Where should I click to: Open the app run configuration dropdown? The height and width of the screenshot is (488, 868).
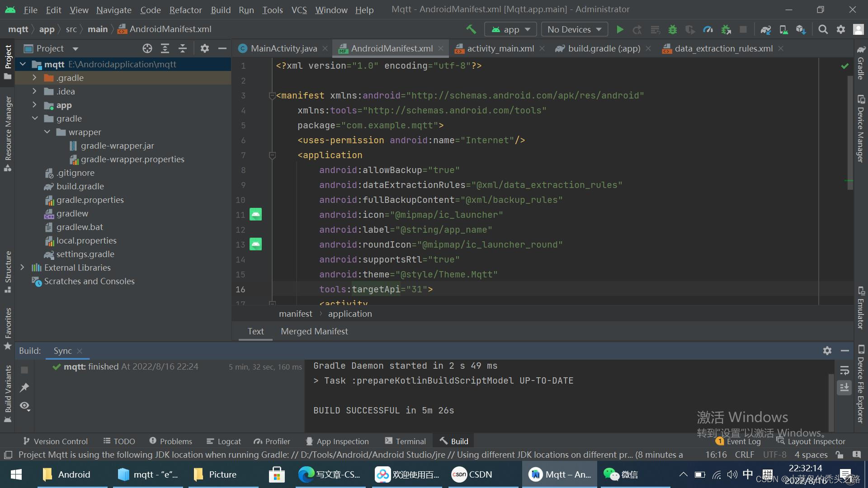click(511, 29)
